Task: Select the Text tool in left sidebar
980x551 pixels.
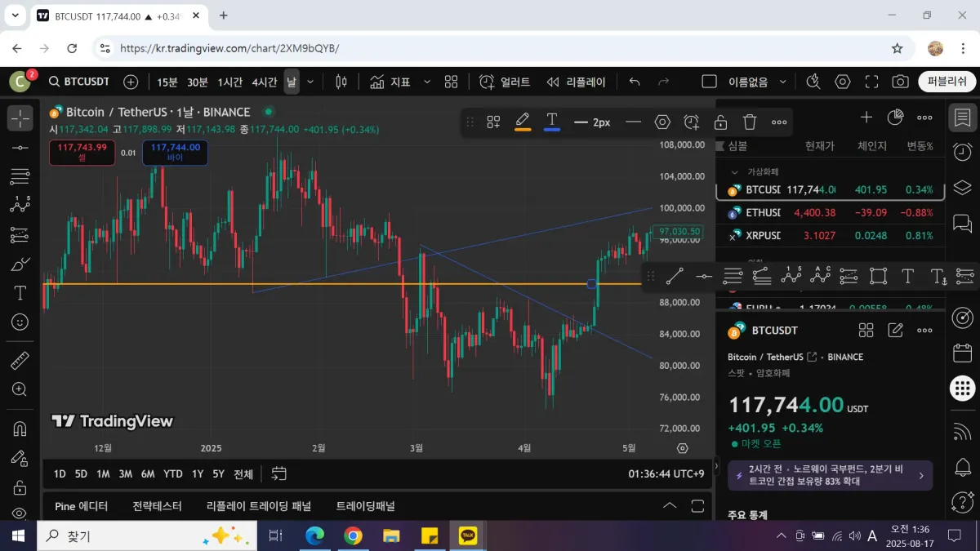Action: click(x=20, y=292)
